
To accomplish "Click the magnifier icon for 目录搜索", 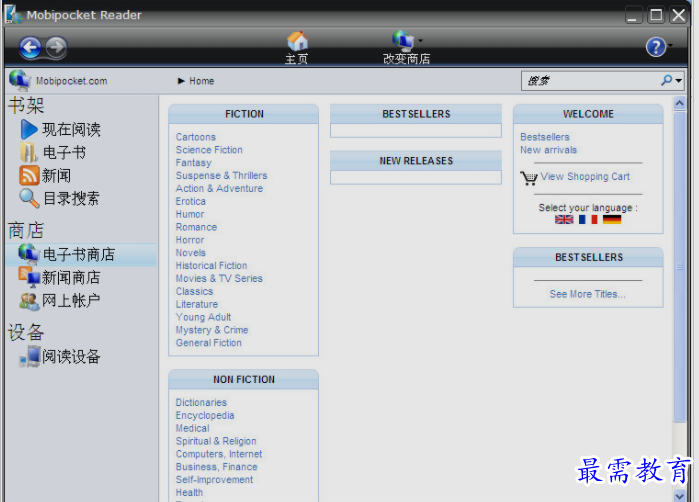I will pyautogui.click(x=29, y=198).
